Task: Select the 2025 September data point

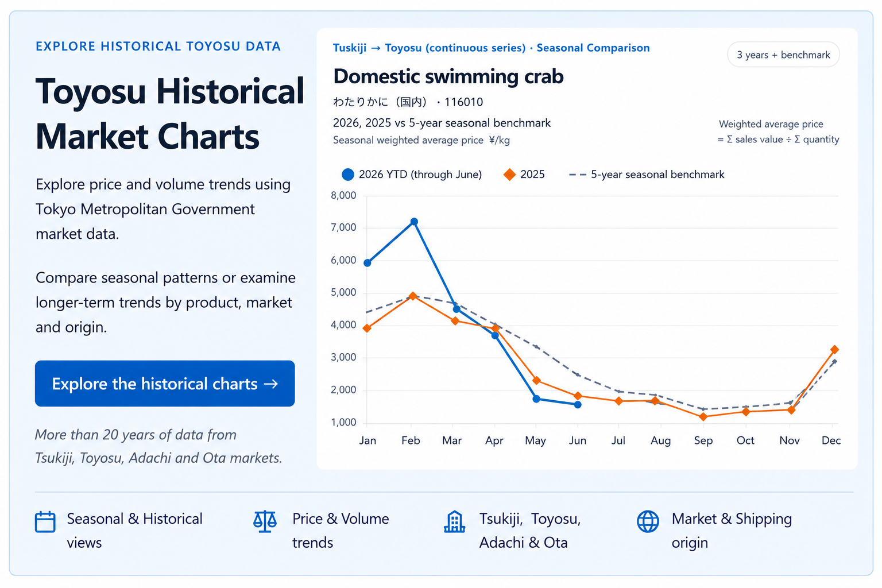Action: pyautogui.click(x=703, y=417)
